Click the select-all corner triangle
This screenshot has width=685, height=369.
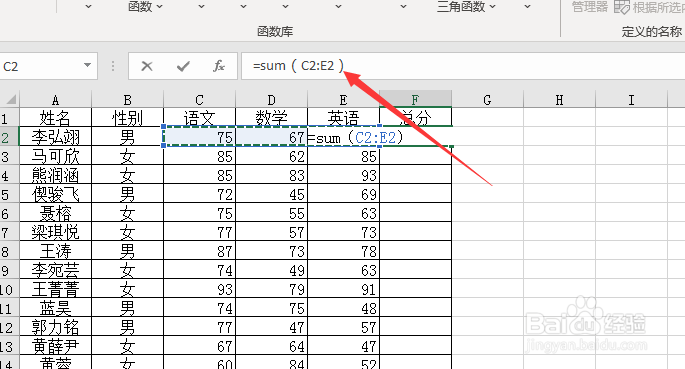[x=10, y=100]
